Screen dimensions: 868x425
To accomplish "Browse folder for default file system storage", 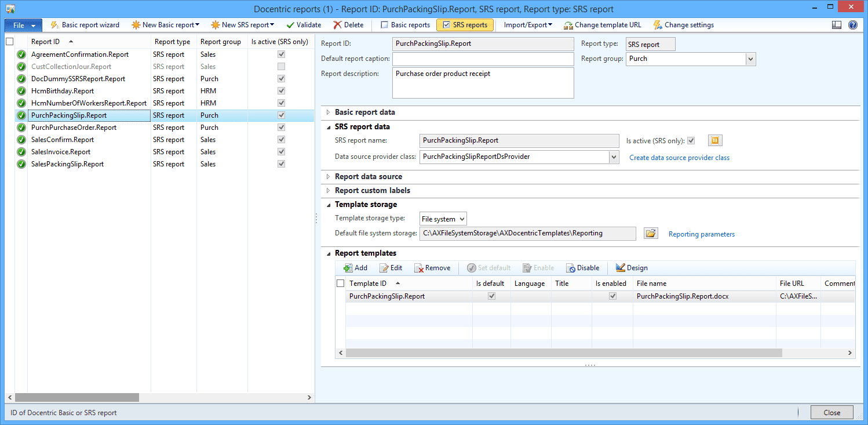I will [x=651, y=233].
